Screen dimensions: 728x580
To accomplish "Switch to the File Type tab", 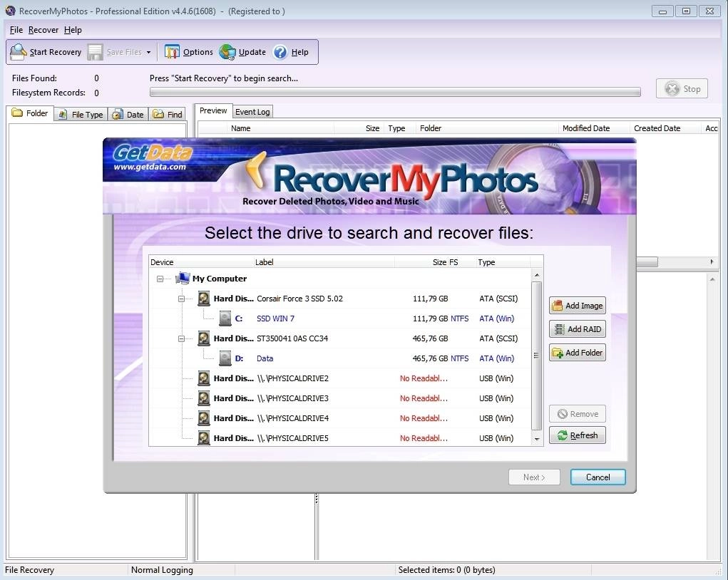I will pyautogui.click(x=81, y=115).
